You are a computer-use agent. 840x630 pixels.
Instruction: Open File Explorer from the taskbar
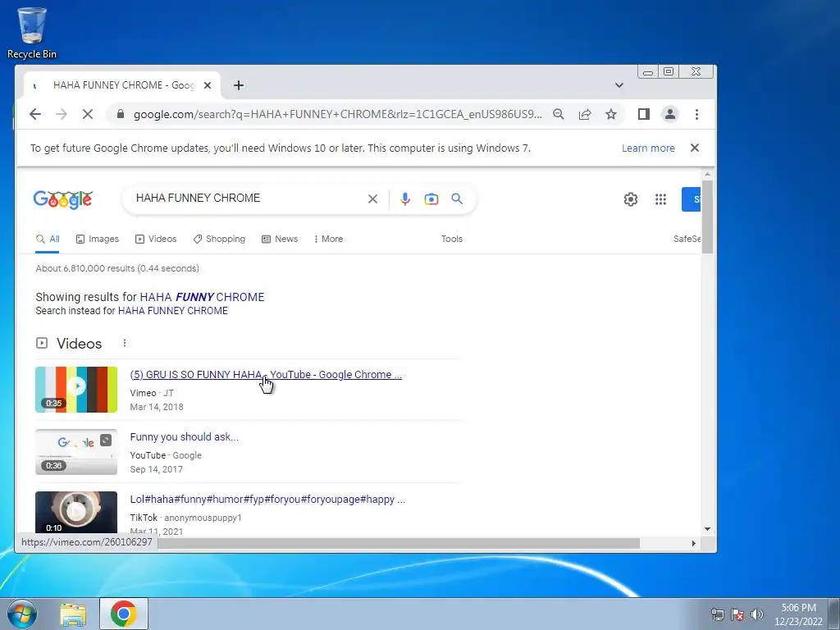(x=73, y=614)
